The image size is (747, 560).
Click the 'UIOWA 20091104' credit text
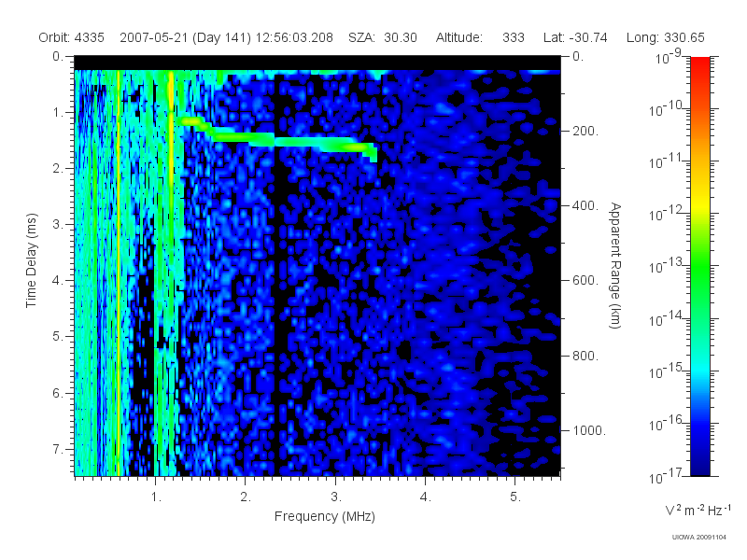coord(698,538)
